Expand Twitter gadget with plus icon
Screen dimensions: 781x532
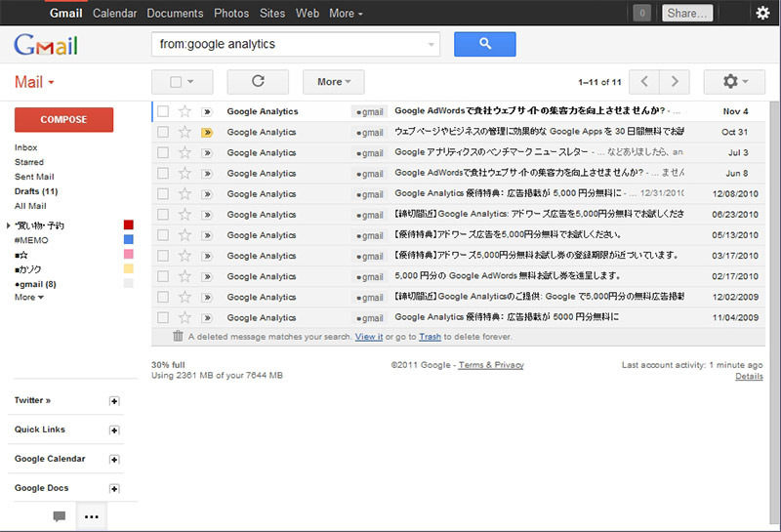click(114, 401)
